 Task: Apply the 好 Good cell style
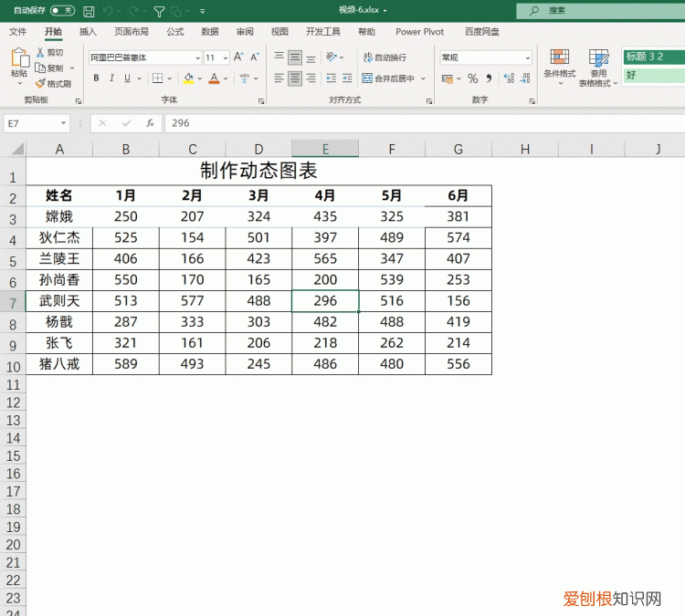pos(654,75)
